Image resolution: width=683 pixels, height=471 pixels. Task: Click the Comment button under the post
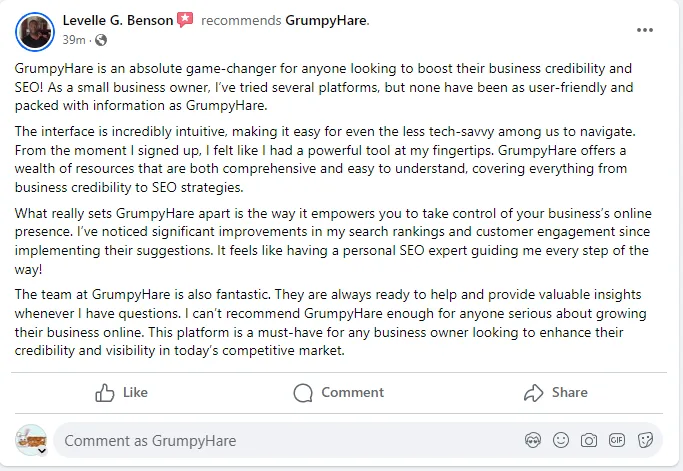(x=339, y=393)
